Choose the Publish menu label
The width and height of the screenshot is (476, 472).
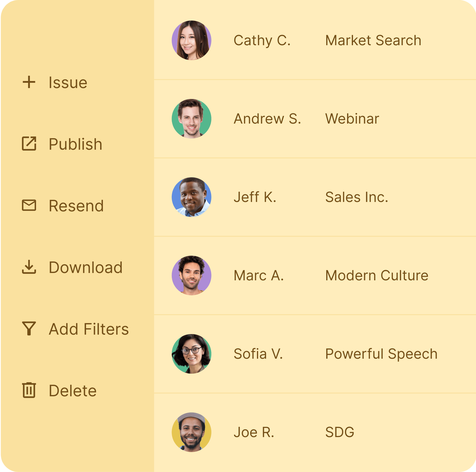[75, 144]
